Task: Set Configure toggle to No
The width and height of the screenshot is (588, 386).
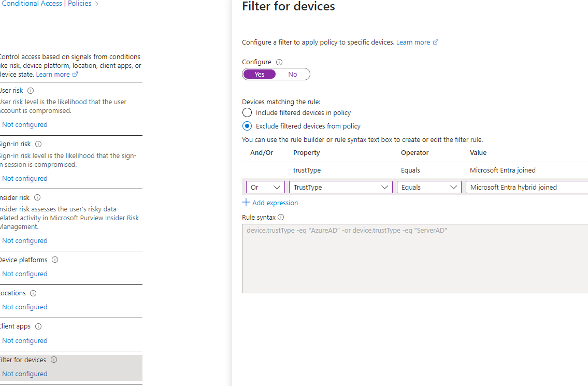Action: (x=293, y=74)
